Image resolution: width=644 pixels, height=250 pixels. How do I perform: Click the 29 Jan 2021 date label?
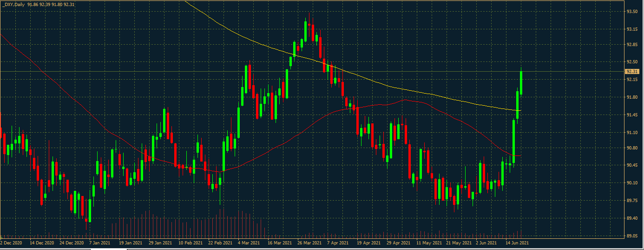coord(160,243)
